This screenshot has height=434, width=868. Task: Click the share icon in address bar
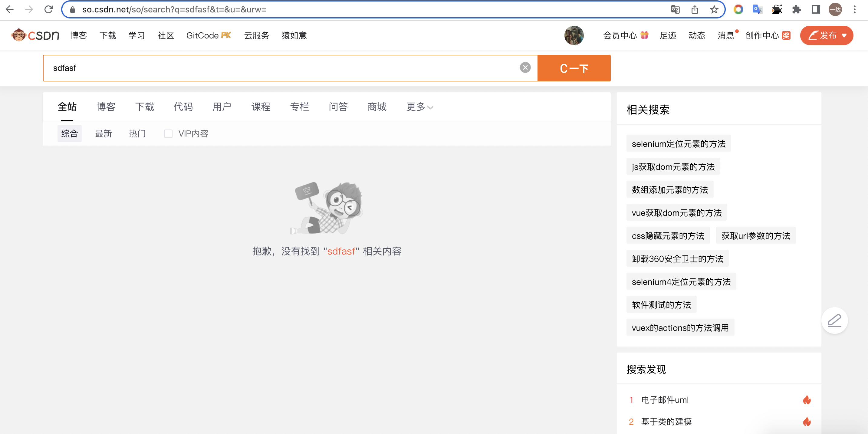(695, 9)
